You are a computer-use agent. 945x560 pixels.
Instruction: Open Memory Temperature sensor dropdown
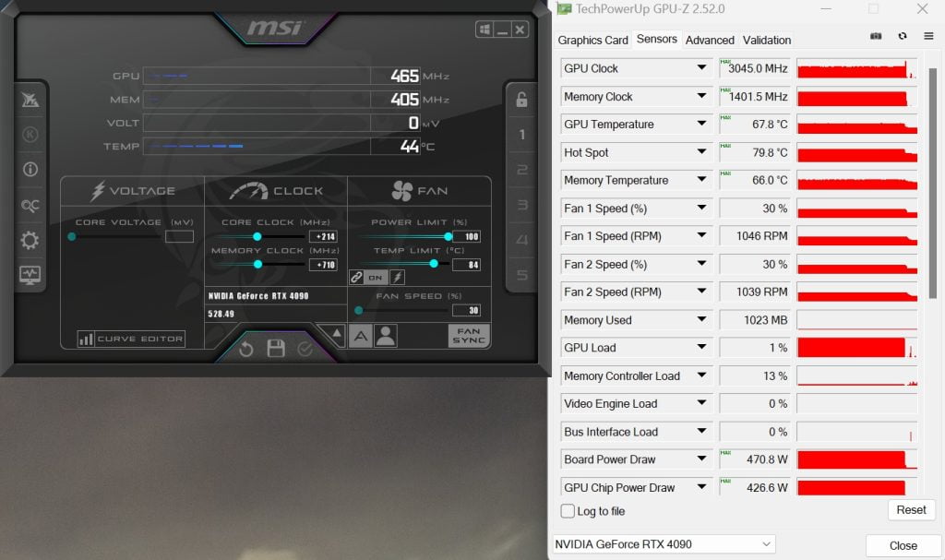pos(701,180)
